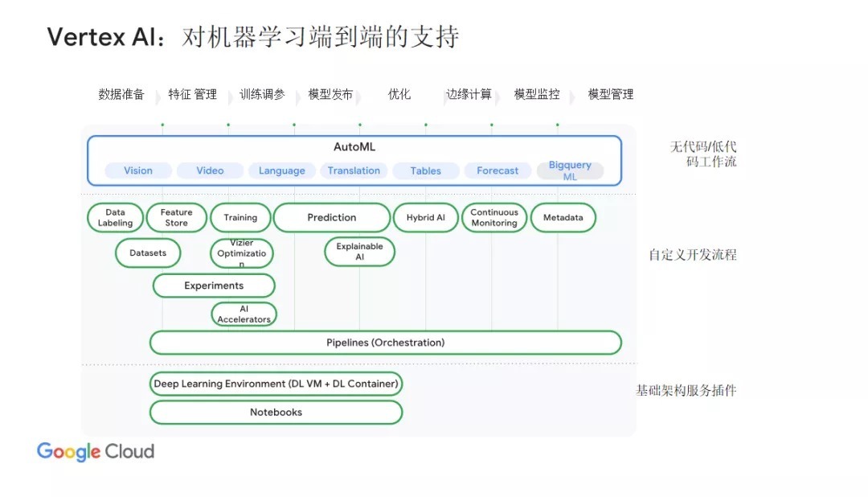Select the 模型管理 stage label
The width and height of the screenshot is (868, 497).
(x=611, y=94)
